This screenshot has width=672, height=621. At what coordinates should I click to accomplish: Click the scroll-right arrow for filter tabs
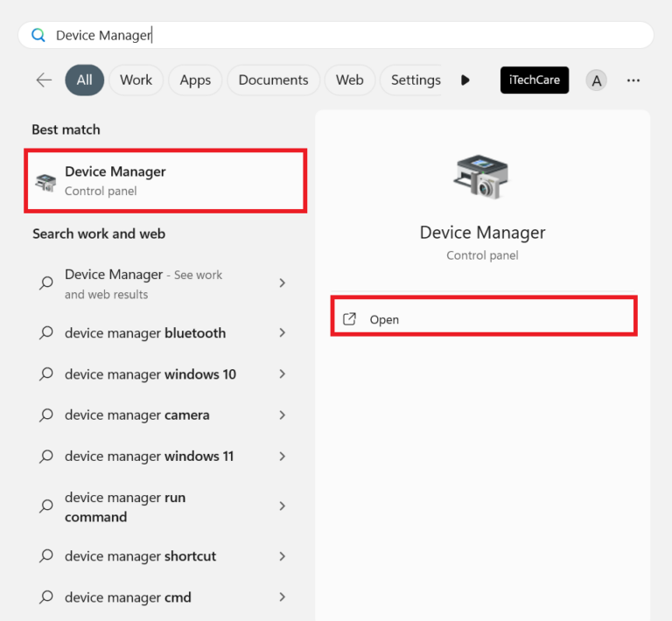(465, 80)
